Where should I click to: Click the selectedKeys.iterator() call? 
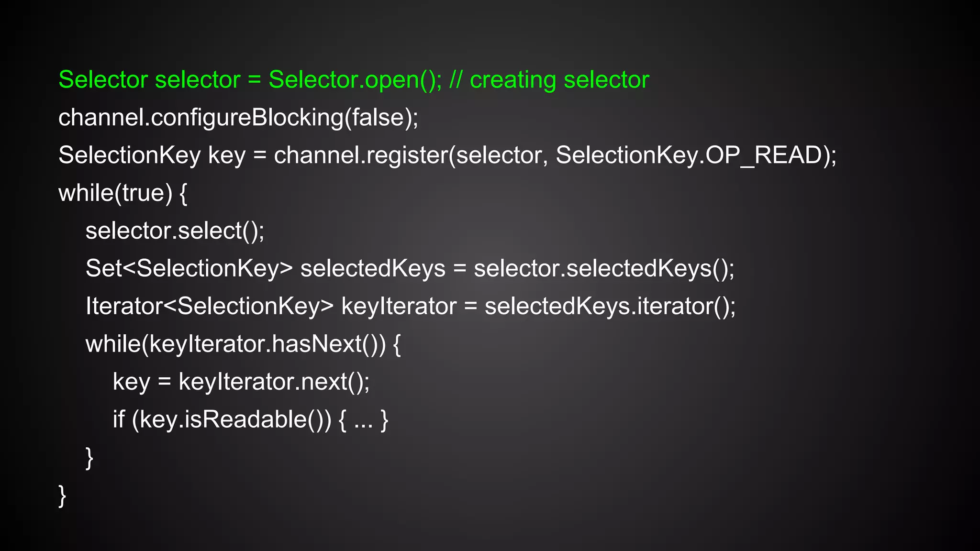(610, 306)
